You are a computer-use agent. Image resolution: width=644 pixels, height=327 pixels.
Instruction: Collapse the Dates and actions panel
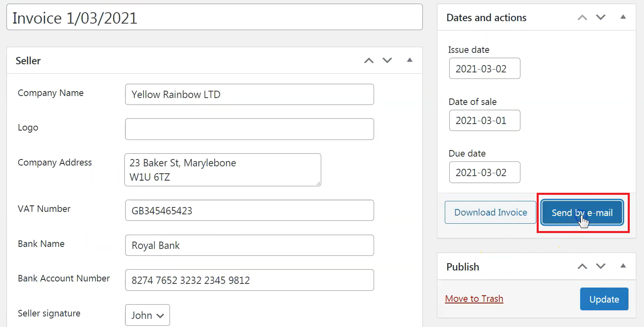tap(623, 17)
